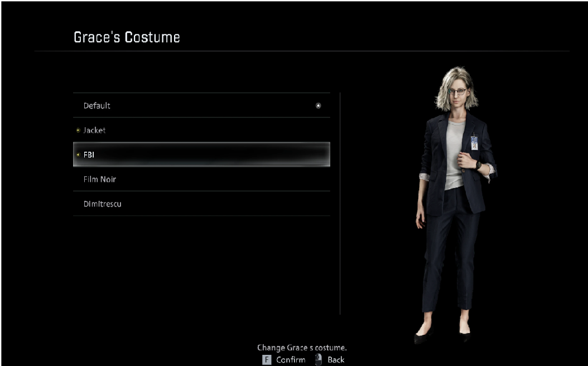
Task: Click the mouse Back icon
Action: [x=319, y=359]
